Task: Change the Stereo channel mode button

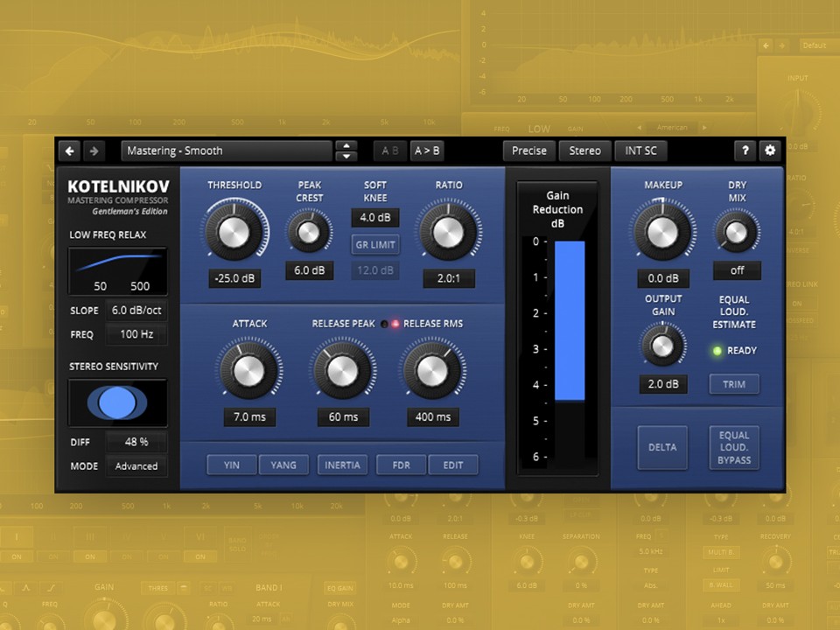Action: tap(585, 151)
